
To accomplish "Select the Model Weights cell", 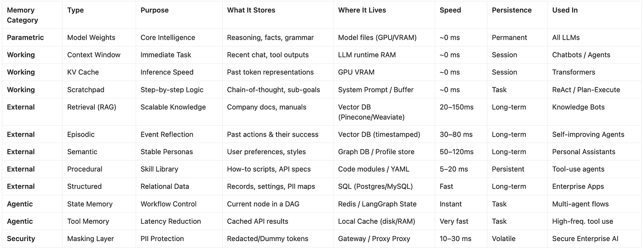I will (x=91, y=38).
